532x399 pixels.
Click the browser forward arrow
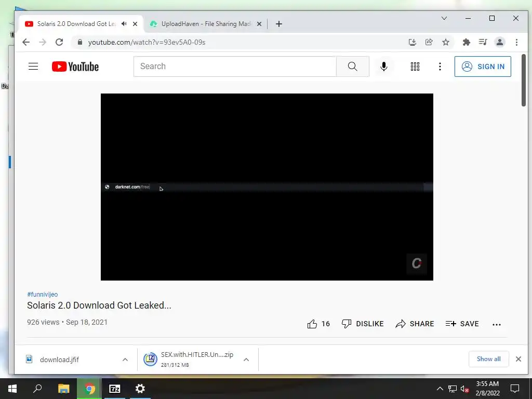pyautogui.click(x=43, y=42)
